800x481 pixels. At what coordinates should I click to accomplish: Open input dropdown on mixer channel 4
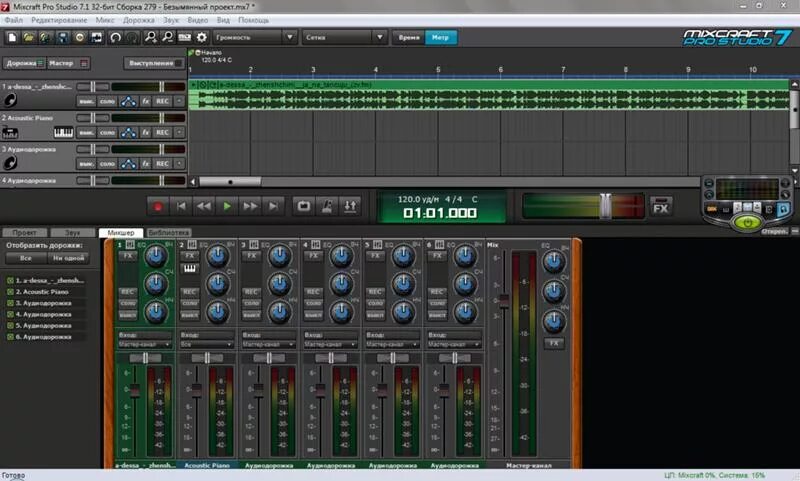[330, 345]
